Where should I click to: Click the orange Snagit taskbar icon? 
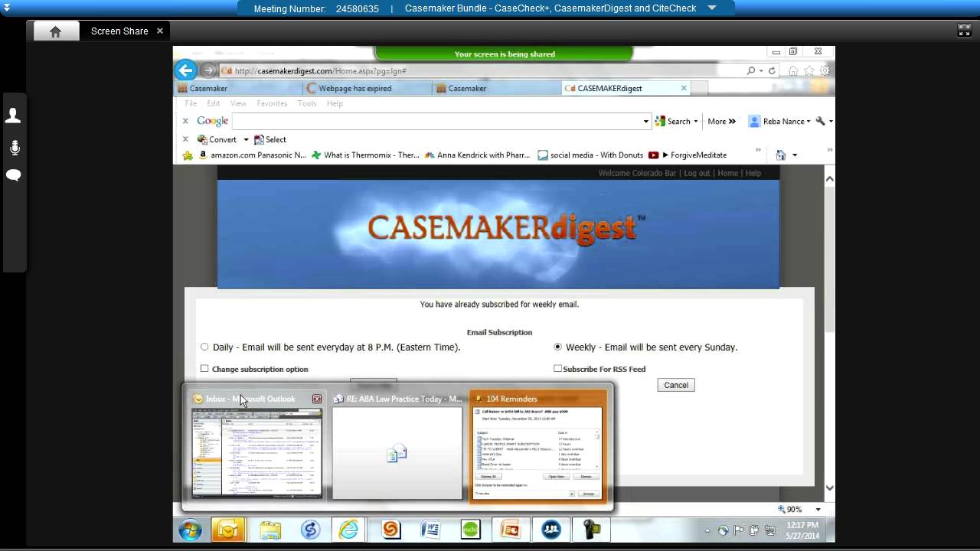click(x=390, y=530)
